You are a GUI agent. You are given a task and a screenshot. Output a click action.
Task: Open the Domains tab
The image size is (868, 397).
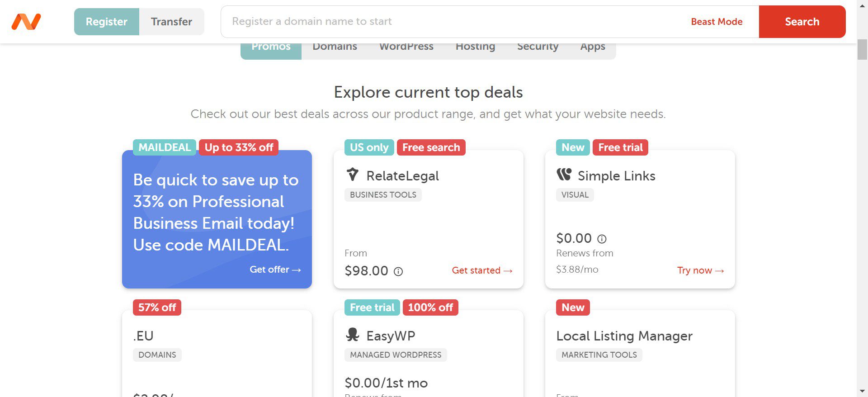335,47
